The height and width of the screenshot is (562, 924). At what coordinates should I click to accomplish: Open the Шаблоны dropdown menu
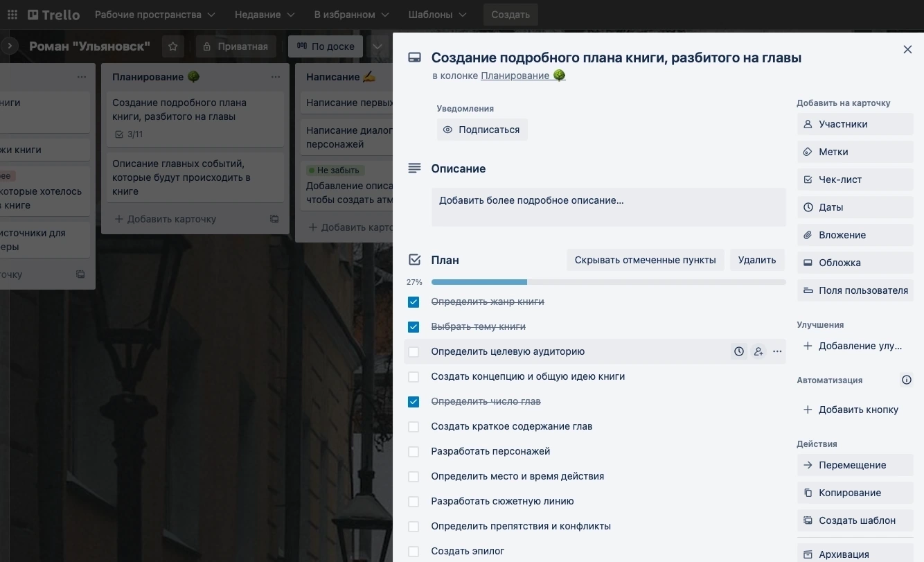click(437, 15)
